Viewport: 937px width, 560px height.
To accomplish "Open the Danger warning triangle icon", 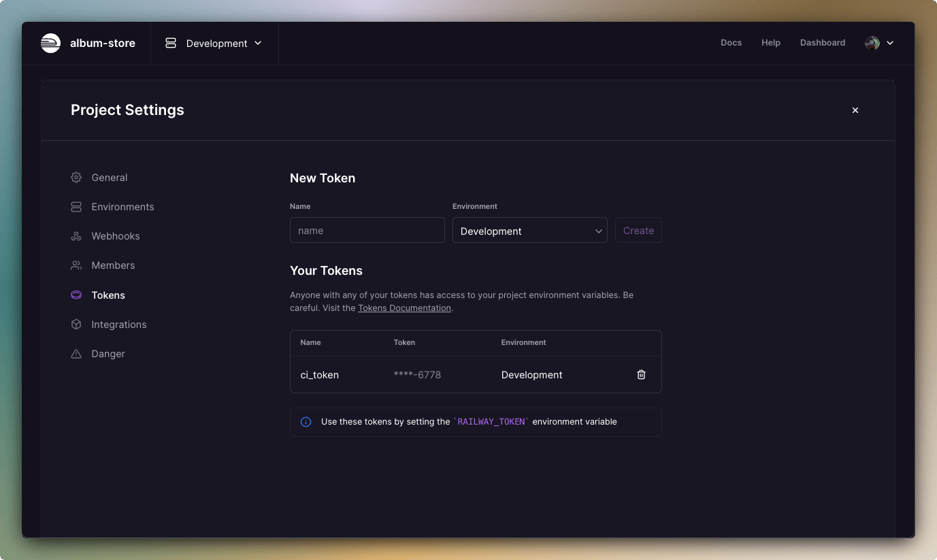I will (76, 354).
